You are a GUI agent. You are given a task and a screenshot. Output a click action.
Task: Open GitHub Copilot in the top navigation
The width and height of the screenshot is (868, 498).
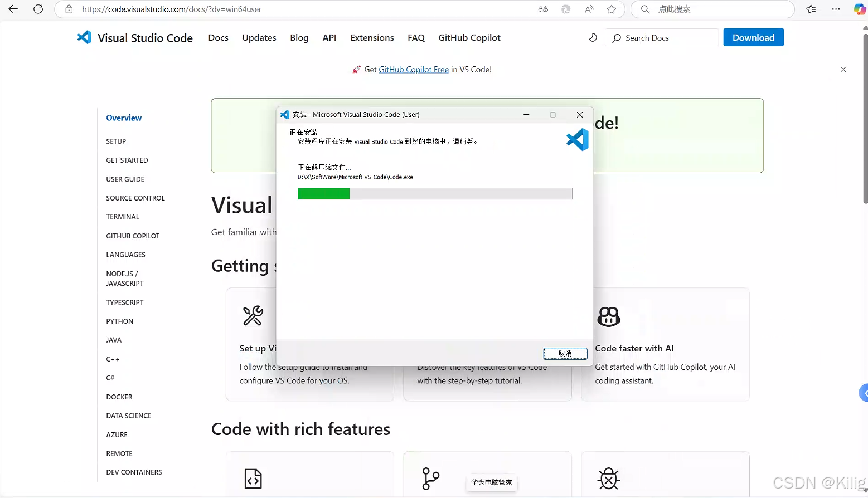click(x=469, y=37)
